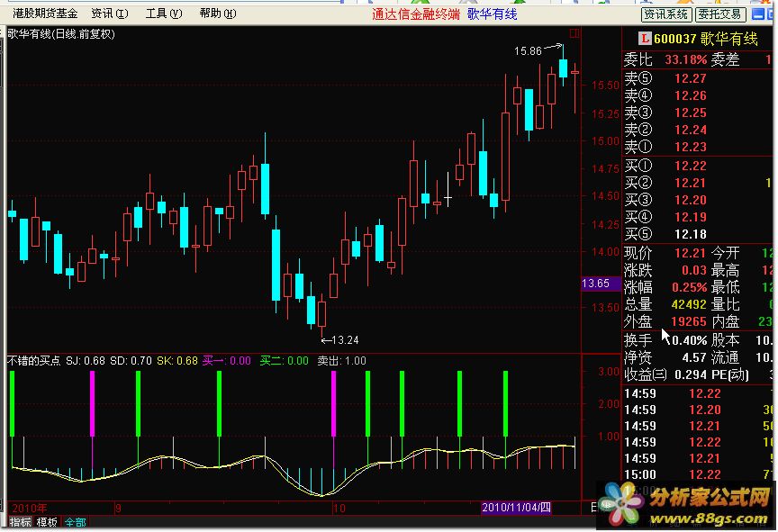Click the 委比 33.18% value
Image resolution: width=778 pixels, height=532 pixels.
tap(686, 60)
